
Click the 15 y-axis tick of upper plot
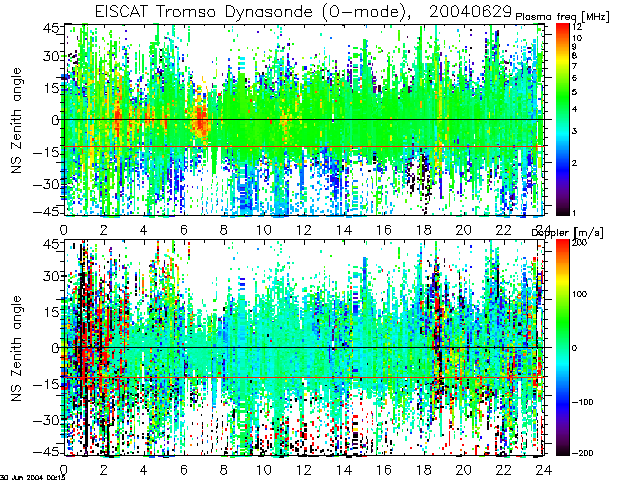(51, 88)
